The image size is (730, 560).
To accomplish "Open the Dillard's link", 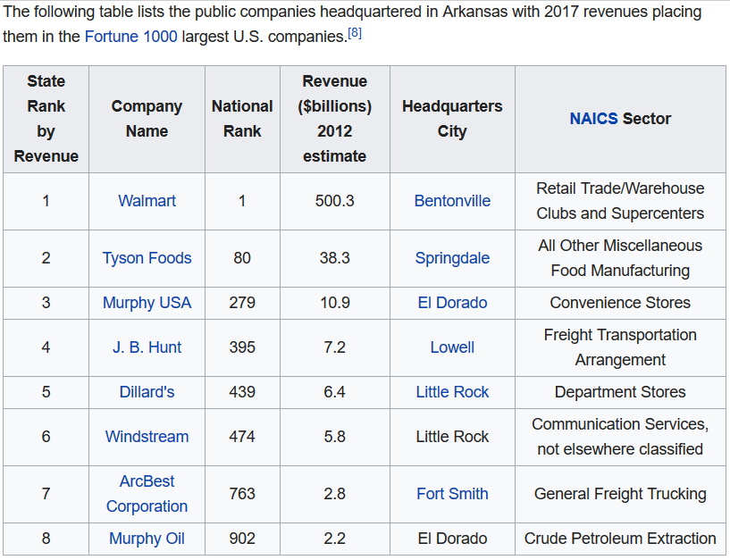I will [x=147, y=392].
